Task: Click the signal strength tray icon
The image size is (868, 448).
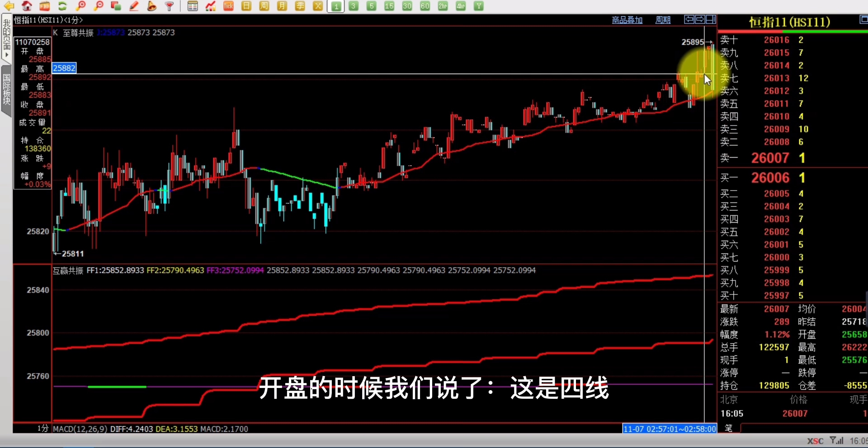Action: (x=836, y=440)
